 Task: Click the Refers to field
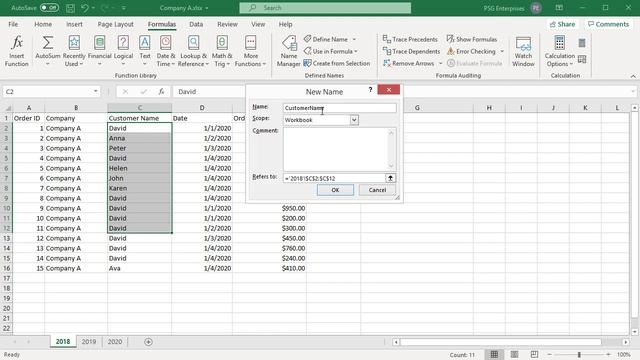click(x=334, y=178)
